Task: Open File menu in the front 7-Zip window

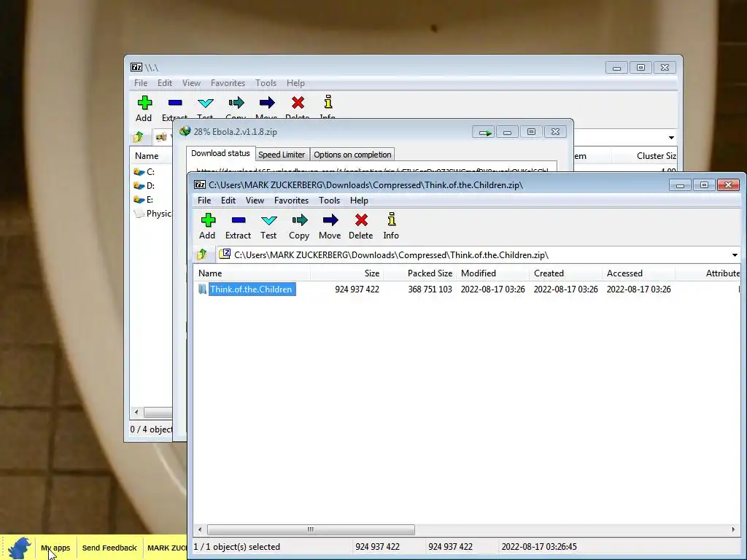Action: click(x=204, y=201)
